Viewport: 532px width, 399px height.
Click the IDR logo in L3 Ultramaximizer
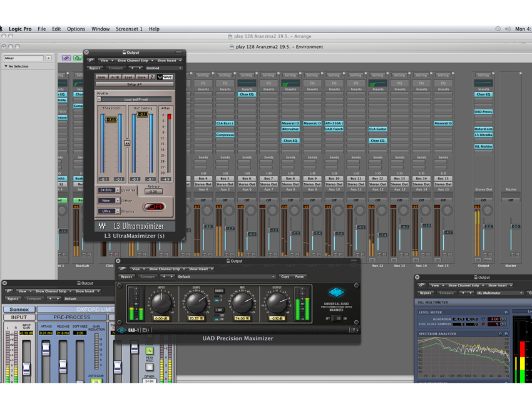(154, 206)
